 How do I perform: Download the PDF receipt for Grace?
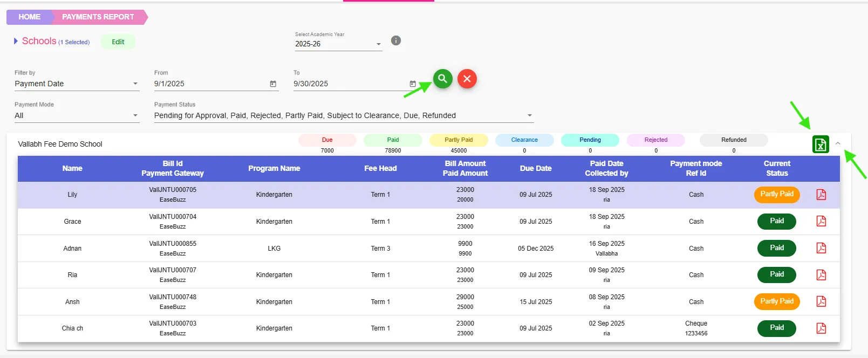pos(821,221)
